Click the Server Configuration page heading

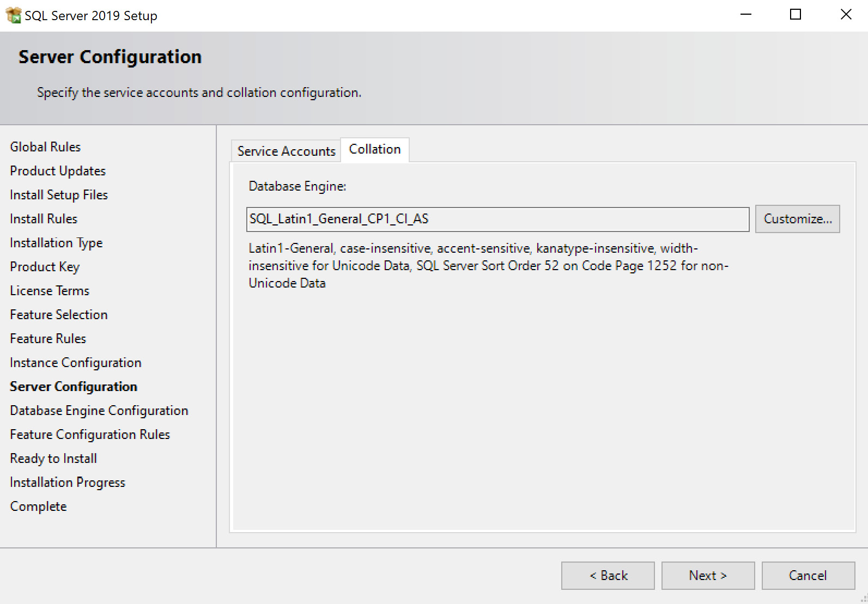[110, 57]
